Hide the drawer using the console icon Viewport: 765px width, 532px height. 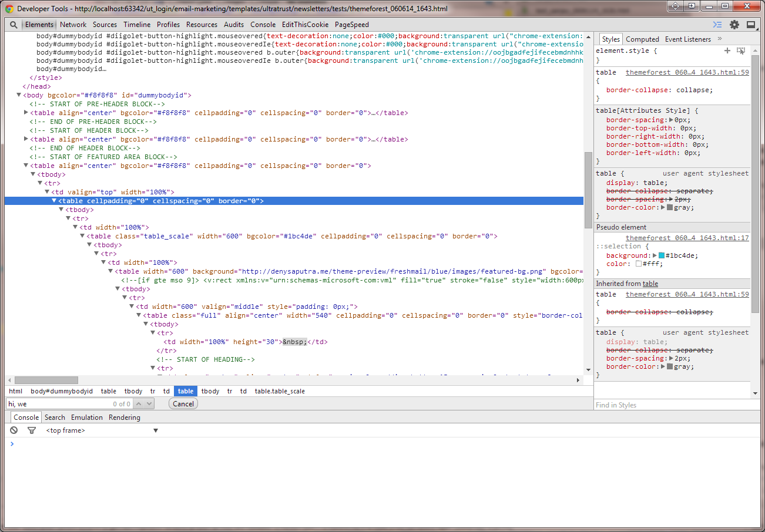(718, 25)
